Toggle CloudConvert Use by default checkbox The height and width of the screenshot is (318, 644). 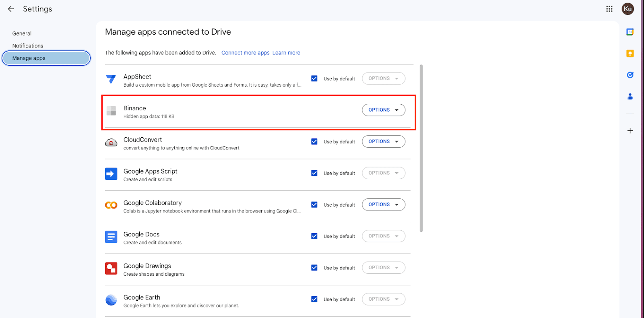click(x=314, y=142)
